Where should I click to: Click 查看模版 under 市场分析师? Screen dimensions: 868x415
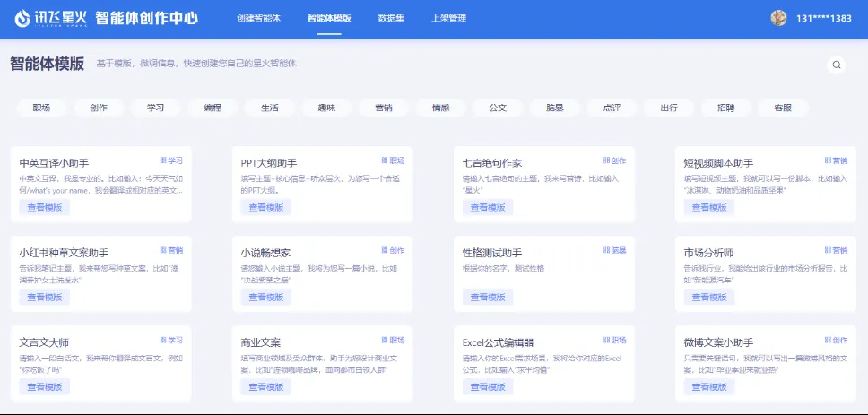click(708, 297)
